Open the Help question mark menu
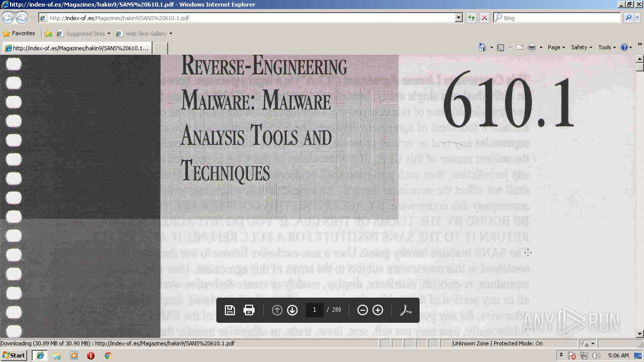The image size is (644, 362). point(626,47)
